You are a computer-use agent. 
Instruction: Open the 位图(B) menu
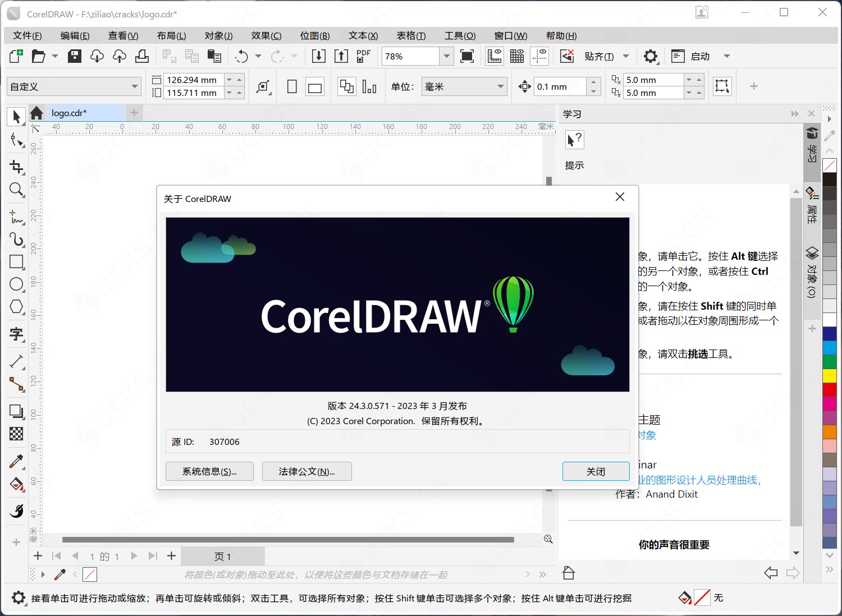coord(315,35)
